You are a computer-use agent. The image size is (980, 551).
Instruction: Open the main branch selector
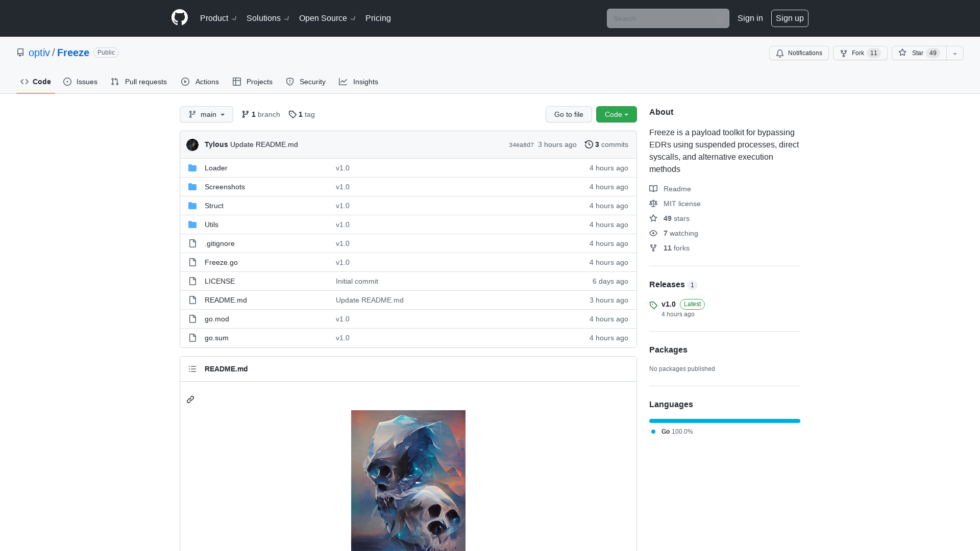[206, 114]
